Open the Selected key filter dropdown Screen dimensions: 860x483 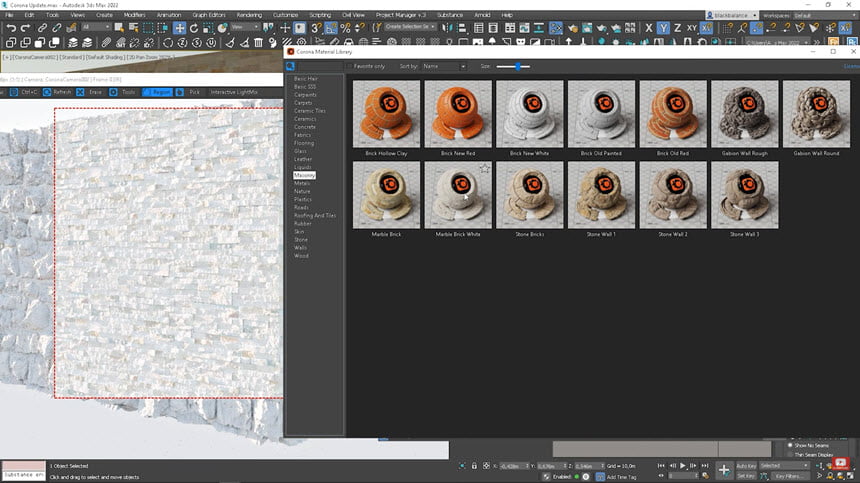(x=784, y=466)
